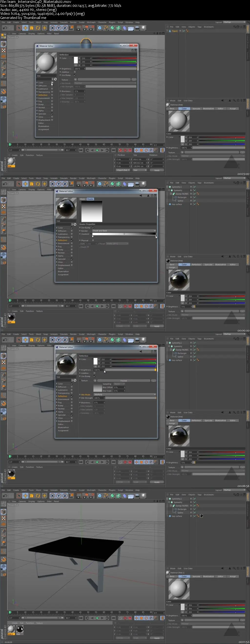This screenshot has height=644, width=250.
Task: Click the Mix Strength slider in 00:08:58 frame's Material Editor
Action: point(131,398)
